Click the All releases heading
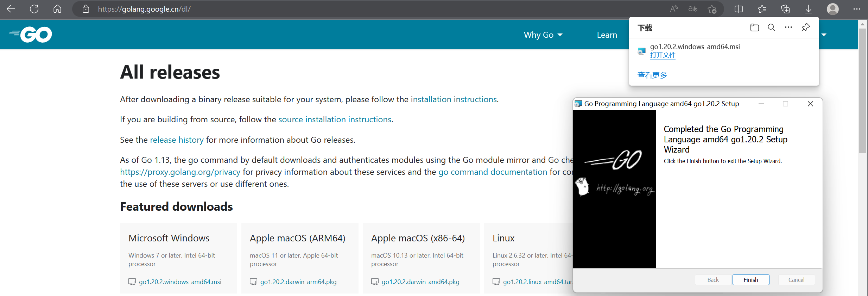Image resolution: width=868 pixels, height=296 pixels. coord(170,72)
